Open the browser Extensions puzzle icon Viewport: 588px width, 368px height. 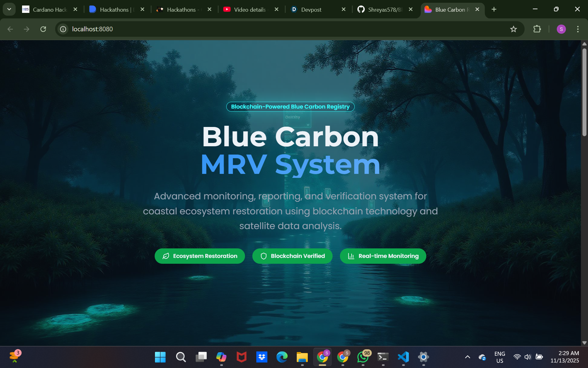point(537,29)
